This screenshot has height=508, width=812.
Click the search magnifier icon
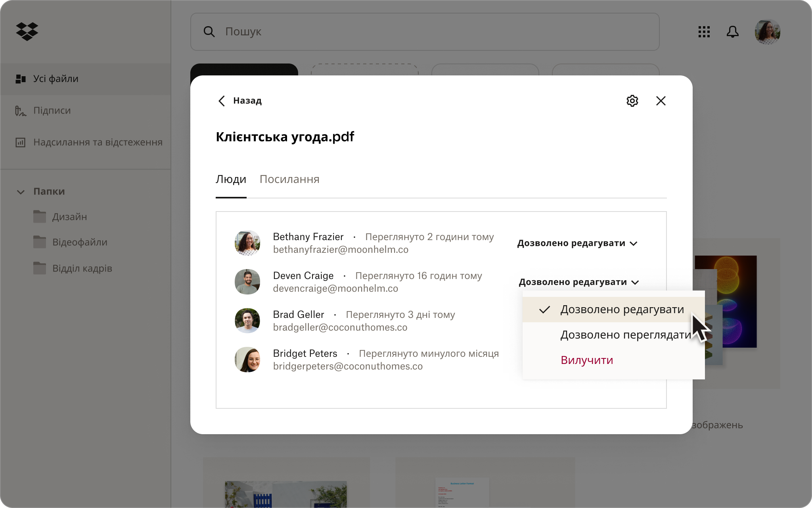(x=209, y=32)
